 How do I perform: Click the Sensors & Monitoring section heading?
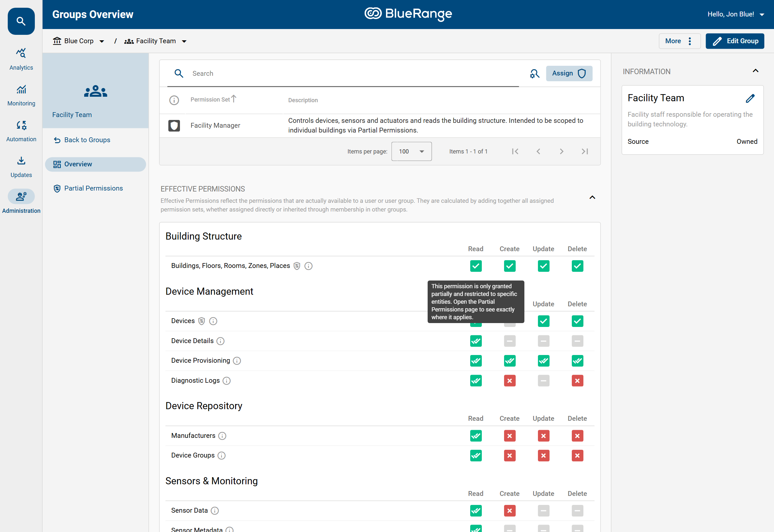click(211, 481)
